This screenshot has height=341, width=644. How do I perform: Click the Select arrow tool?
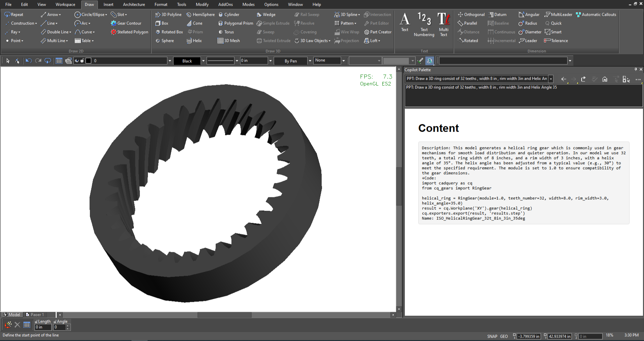pyautogui.click(x=8, y=61)
